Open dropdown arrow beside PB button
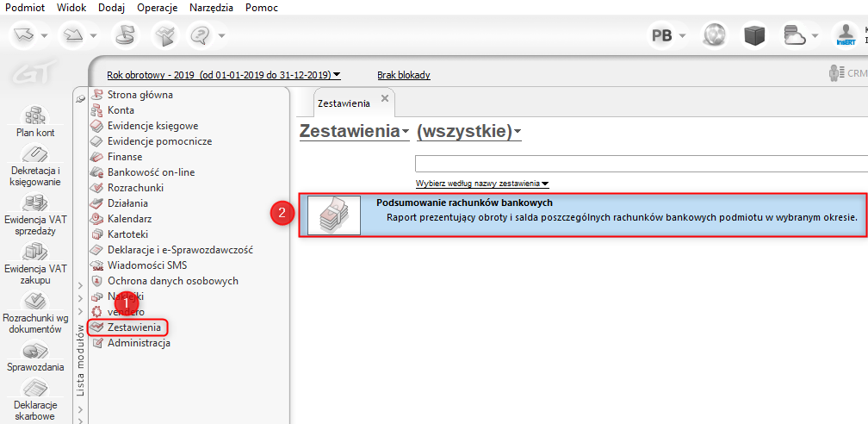Screen dimensions: 868x424 click(x=683, y=36)
